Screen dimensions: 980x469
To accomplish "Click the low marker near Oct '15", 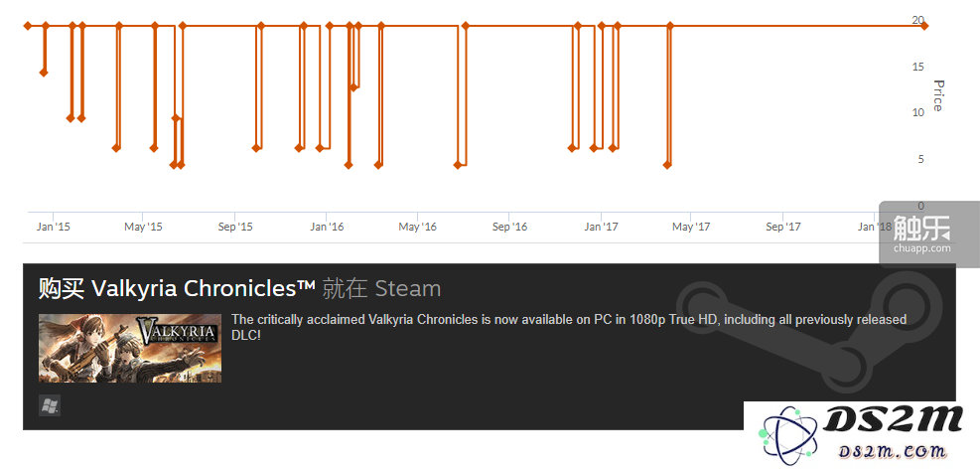I will click(255, 148).
